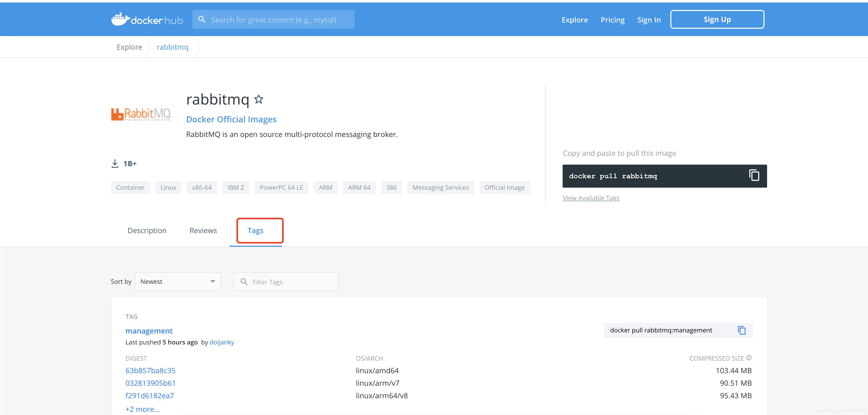Click the Messaging Services chip

(x=440, y=188)
